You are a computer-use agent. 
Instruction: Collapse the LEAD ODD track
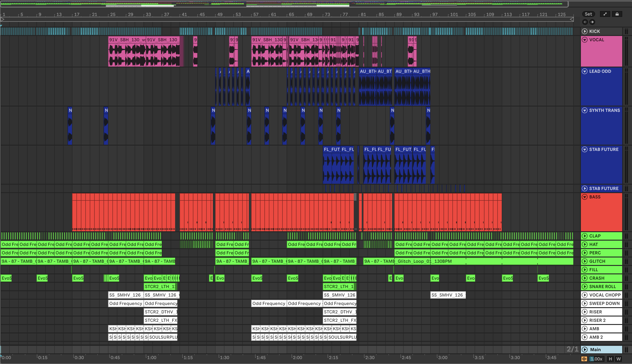coord(585,71)
